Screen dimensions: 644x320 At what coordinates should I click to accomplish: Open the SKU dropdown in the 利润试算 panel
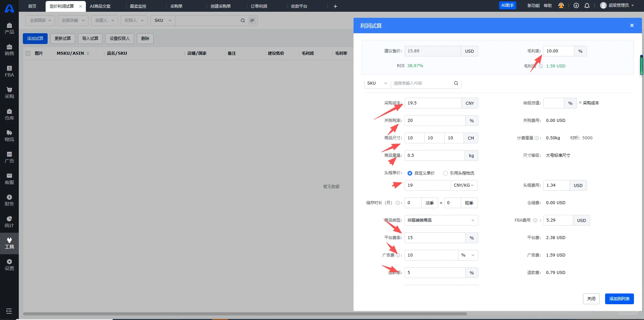point(377,83)
